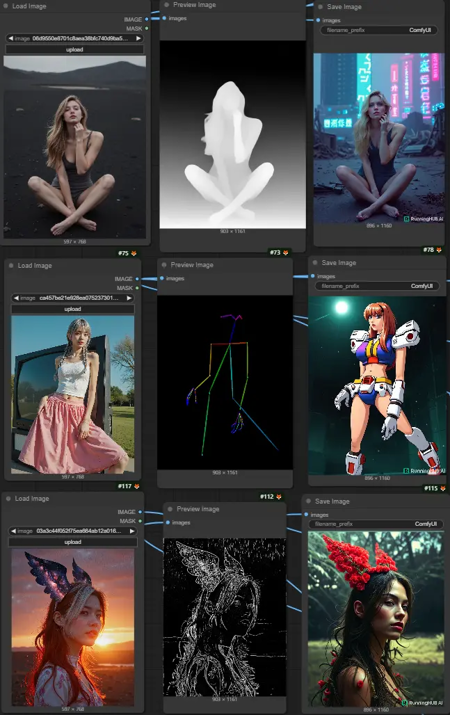The height and width of the screenshot is (715, 450).
Task: Click the saved anime robot girl image
Action: pos(377,385)
